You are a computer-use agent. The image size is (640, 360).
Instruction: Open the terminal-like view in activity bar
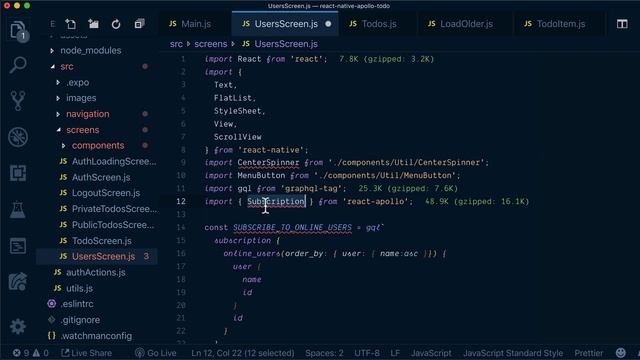point(18,246)
